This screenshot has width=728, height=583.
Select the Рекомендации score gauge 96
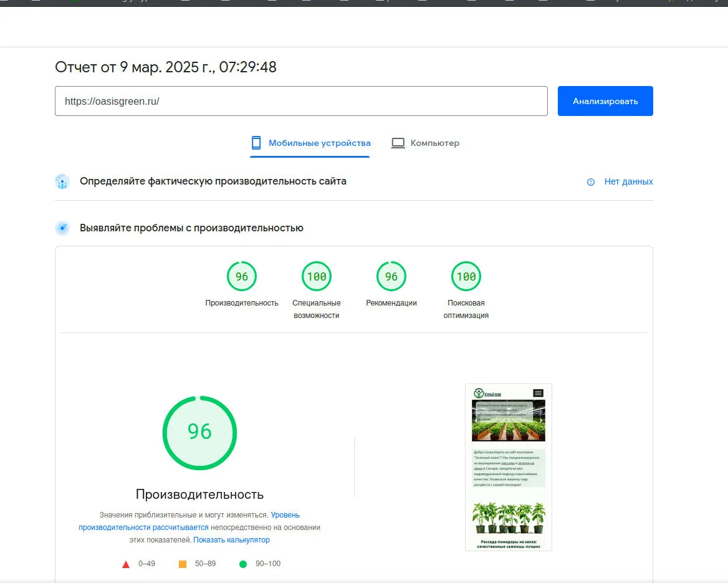(391, 276)
